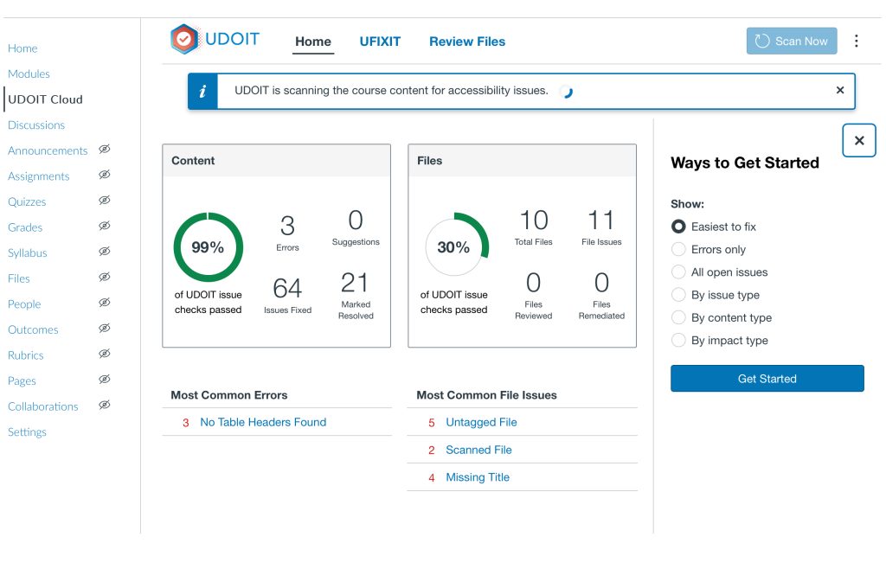Click the UDOIT shield logo
The height and width of the screenshot is (588, 886).
pos(183,38)
